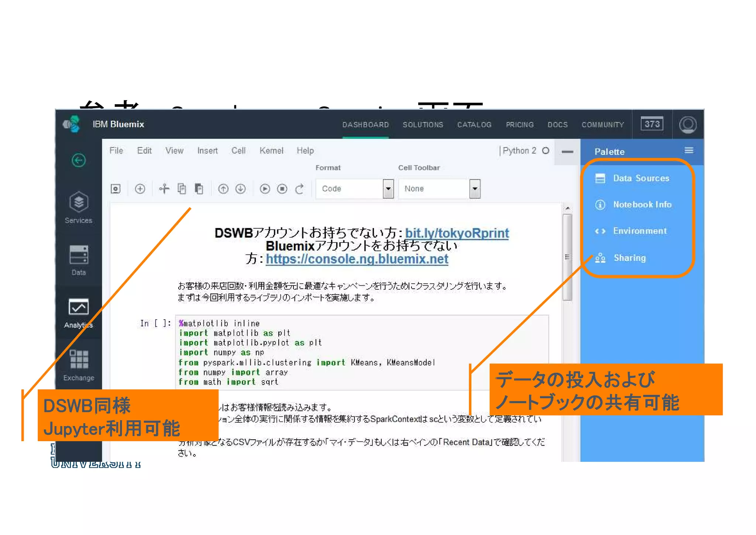The image size is (756, 535).
Task: Open Analytics in the left sidebar
Action: pyautogui.click(x=79, y=313)
